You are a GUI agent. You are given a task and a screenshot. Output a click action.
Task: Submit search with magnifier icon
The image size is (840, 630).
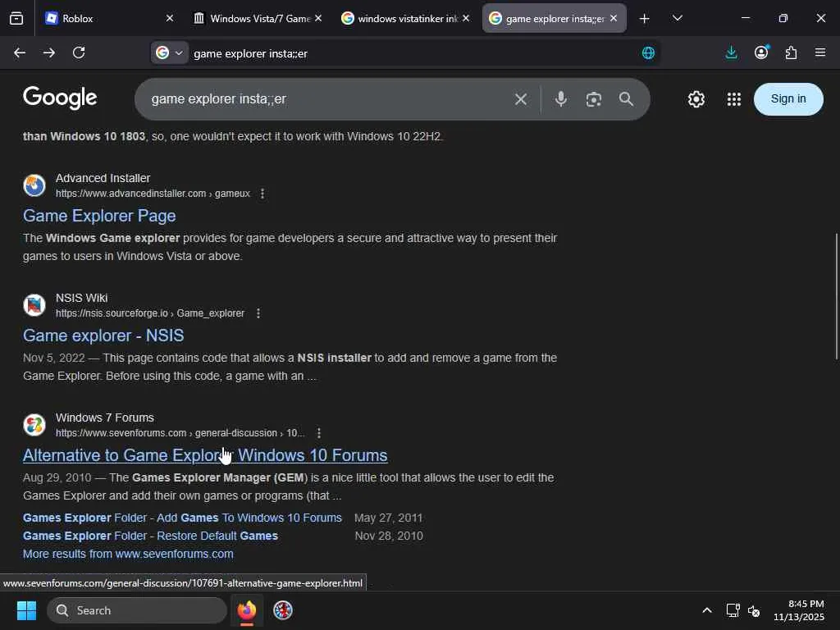(626, 99)
